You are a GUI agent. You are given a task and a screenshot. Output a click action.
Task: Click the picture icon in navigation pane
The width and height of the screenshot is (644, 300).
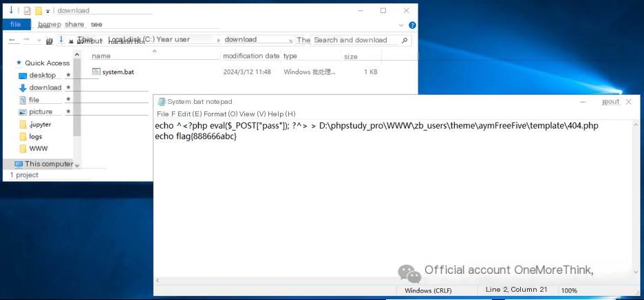coord(23,112)
